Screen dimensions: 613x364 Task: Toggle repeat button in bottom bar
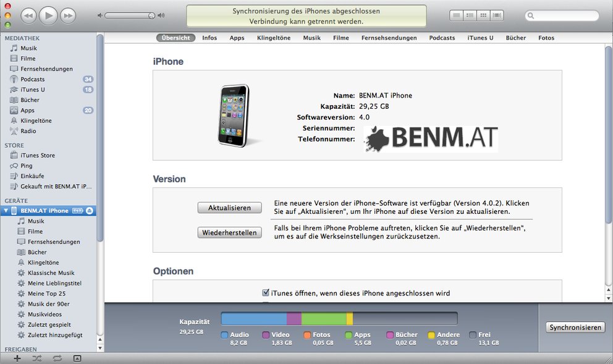[57, 358]
